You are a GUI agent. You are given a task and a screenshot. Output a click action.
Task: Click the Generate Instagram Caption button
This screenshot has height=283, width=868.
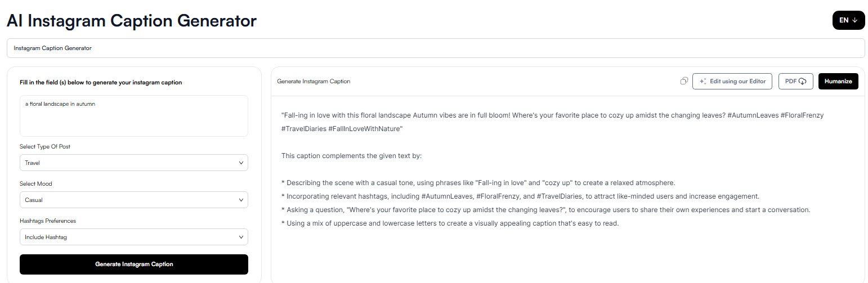click(x=134, y=264)
